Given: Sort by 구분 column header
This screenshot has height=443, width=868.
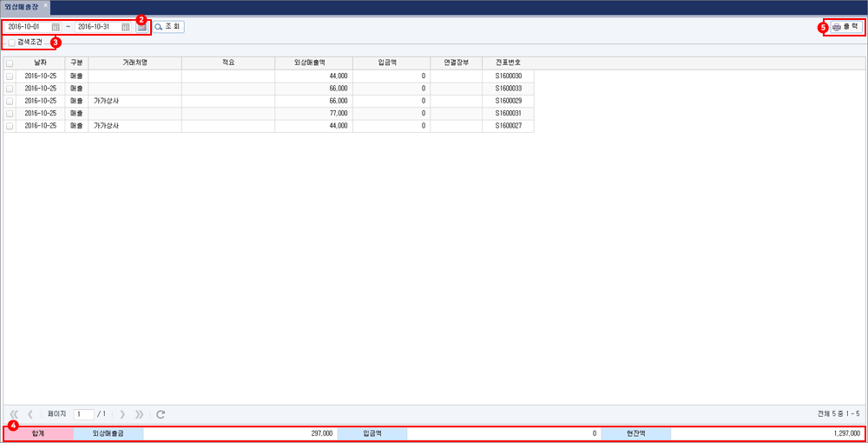Looking at the screenshot, I should coord(76,63).
